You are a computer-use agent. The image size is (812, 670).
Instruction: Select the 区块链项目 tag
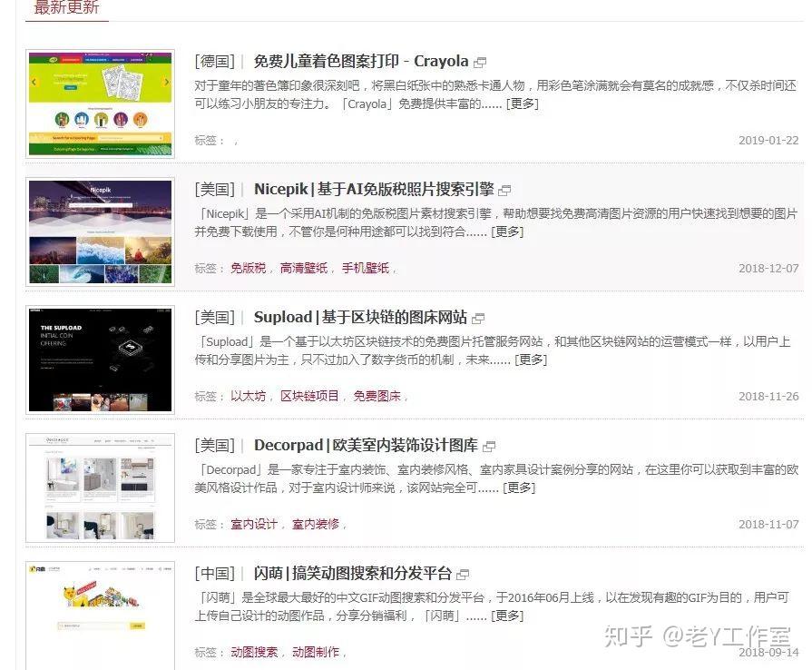pos(309,396)
